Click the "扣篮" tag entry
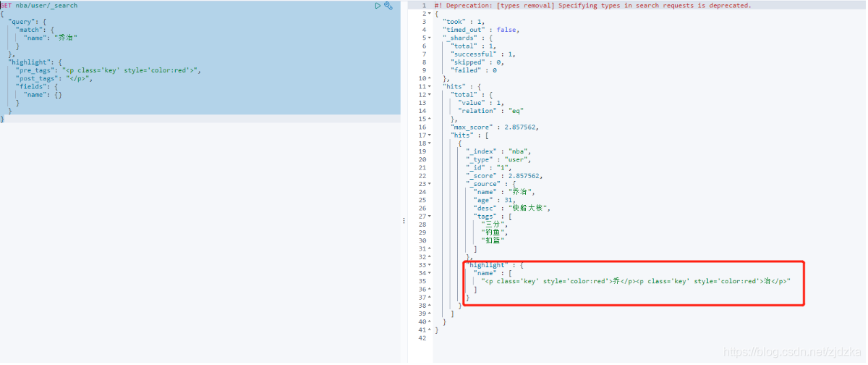Viewport: 868px width, 365px height. (x=493, y=240)
